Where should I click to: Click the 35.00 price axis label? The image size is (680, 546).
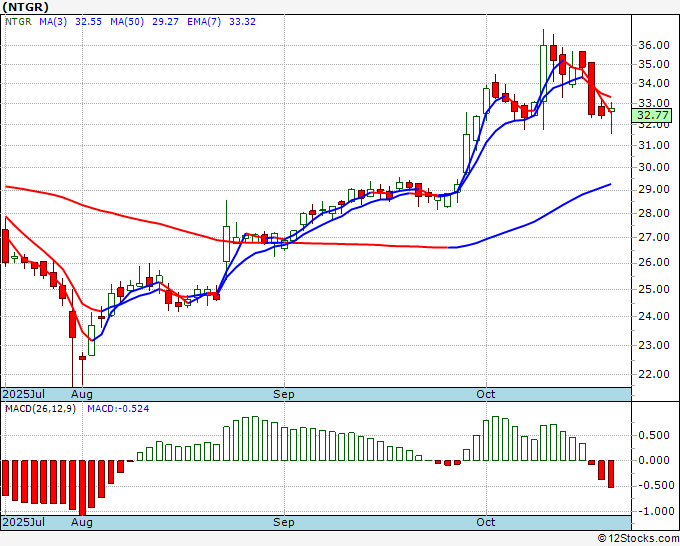654,64
